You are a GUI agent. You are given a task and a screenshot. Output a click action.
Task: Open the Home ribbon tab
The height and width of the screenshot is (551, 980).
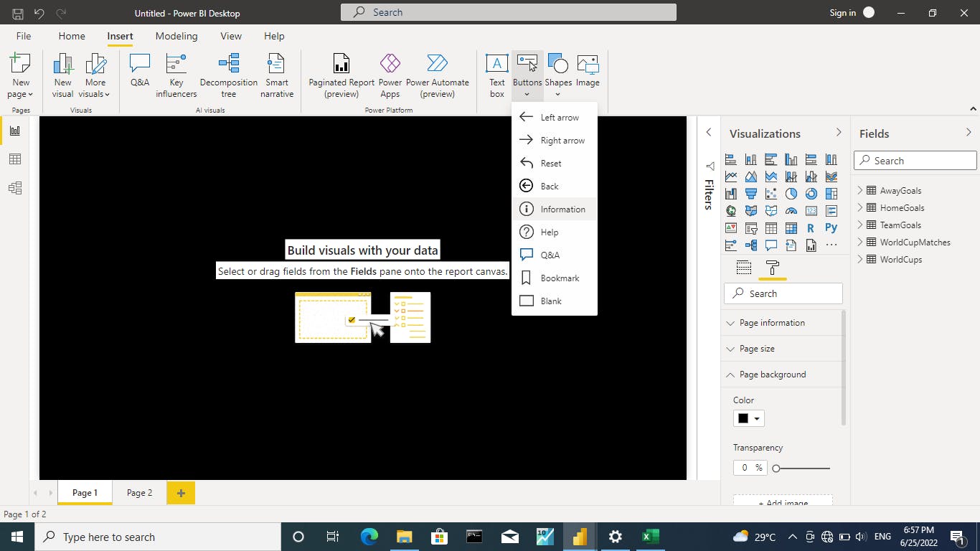click(x=72, y=36)
